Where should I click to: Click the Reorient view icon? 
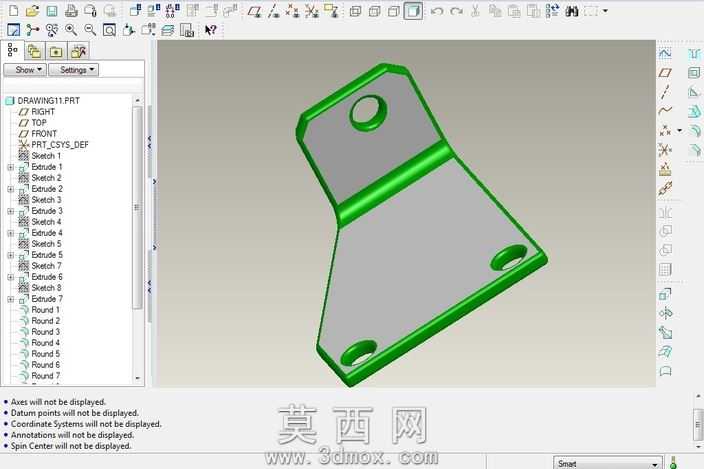pos(128,30)
